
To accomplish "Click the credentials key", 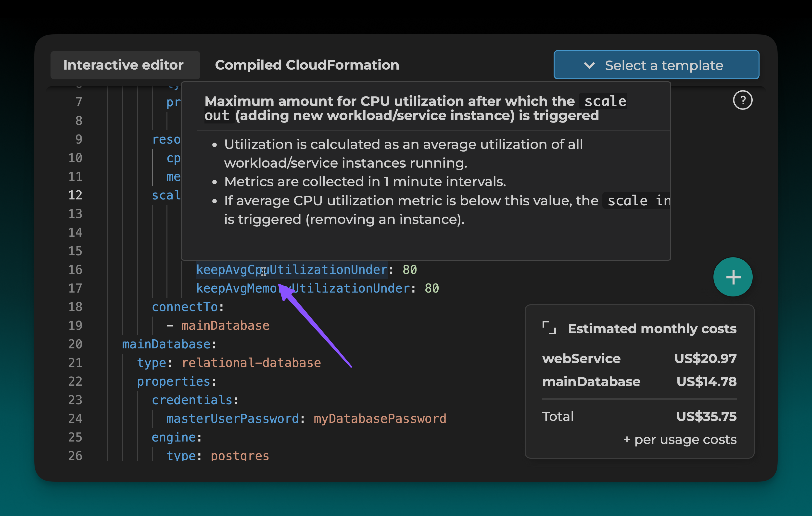I will 192,400.
